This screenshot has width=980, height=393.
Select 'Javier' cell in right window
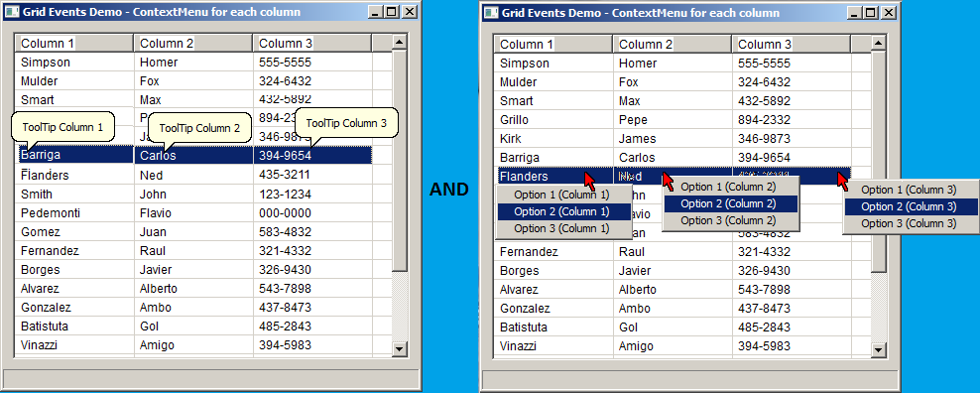pos(672,271)
